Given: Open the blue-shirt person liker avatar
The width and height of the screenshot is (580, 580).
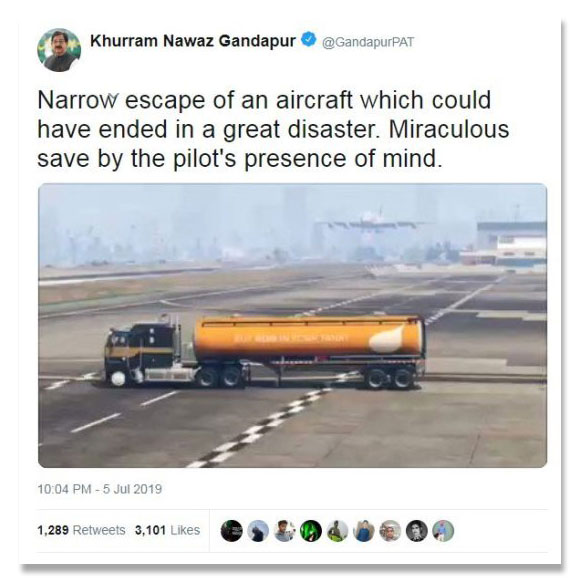Looking at the screenshot, I should (364, 531).
